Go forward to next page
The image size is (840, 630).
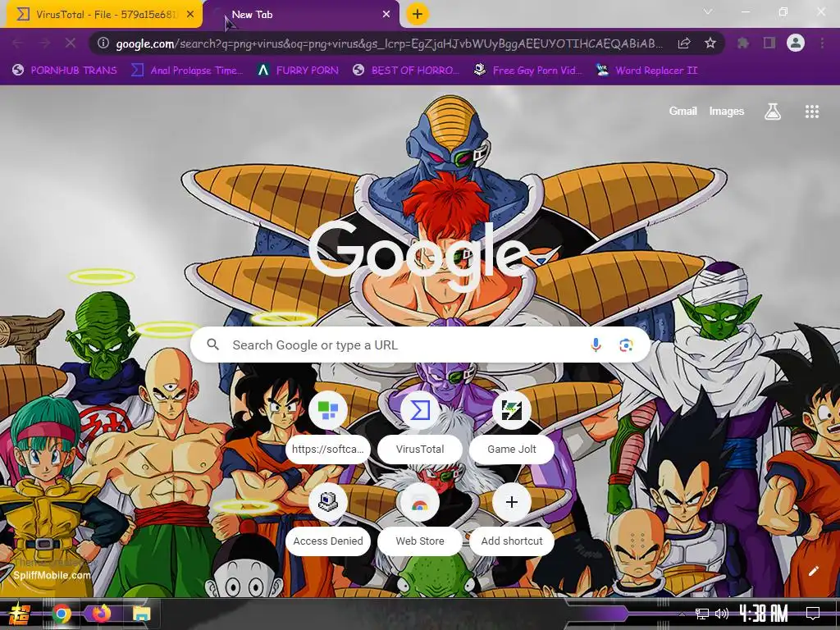(44, 43)
